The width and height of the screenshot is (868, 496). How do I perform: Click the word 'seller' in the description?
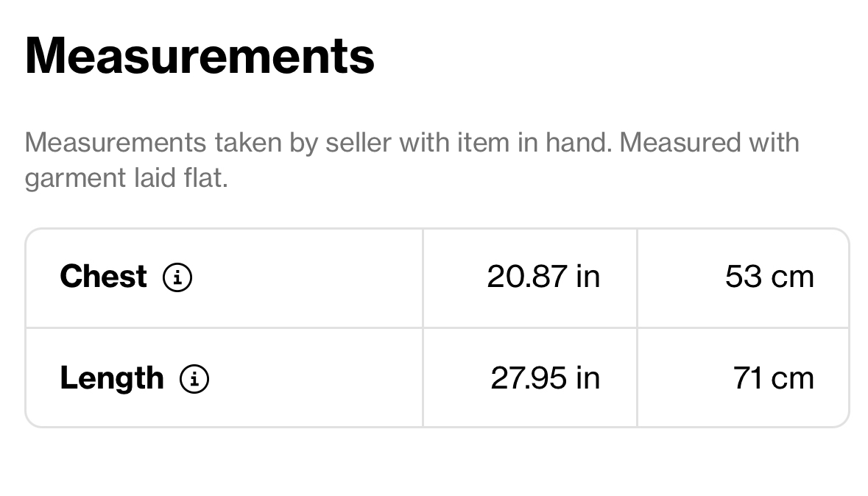point(359,143)
